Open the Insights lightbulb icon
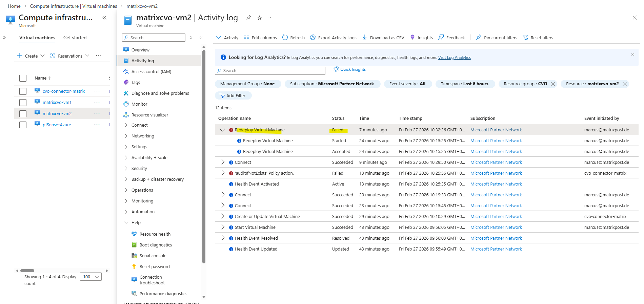644x304 pixels. (412, 38)
